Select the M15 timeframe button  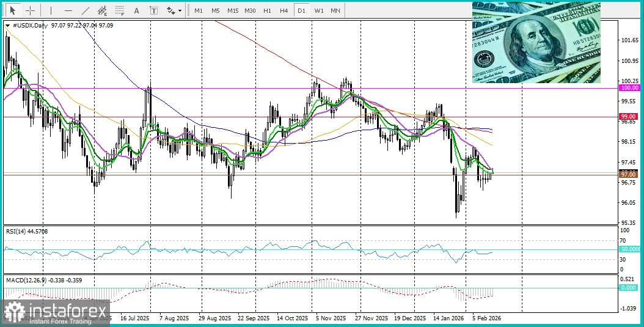(232, 10)
